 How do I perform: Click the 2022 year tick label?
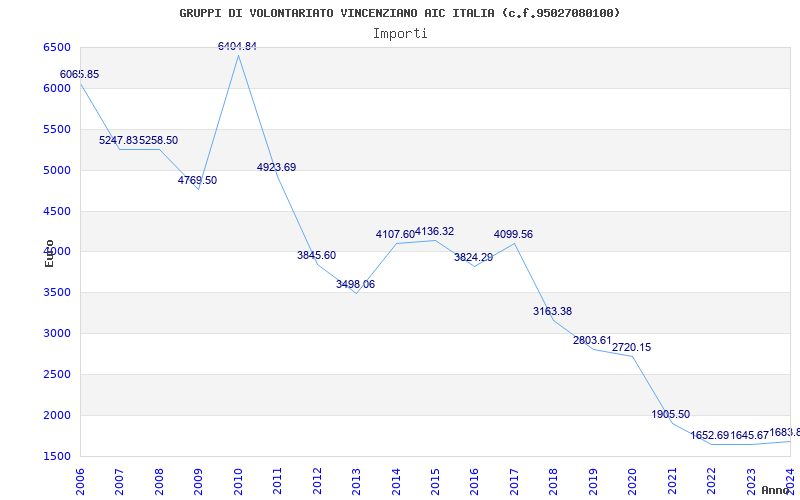tap(711, 482)
